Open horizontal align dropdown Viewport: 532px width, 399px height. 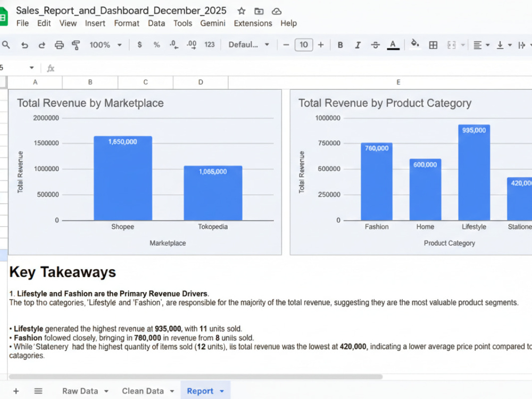(481, 45)
